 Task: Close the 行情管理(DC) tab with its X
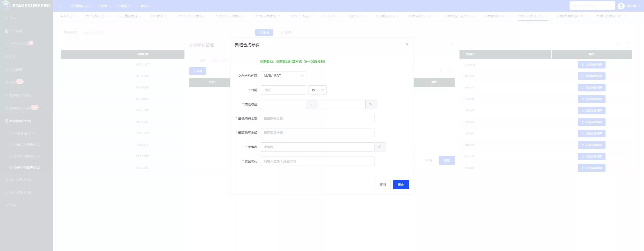[x=506, y=16]
